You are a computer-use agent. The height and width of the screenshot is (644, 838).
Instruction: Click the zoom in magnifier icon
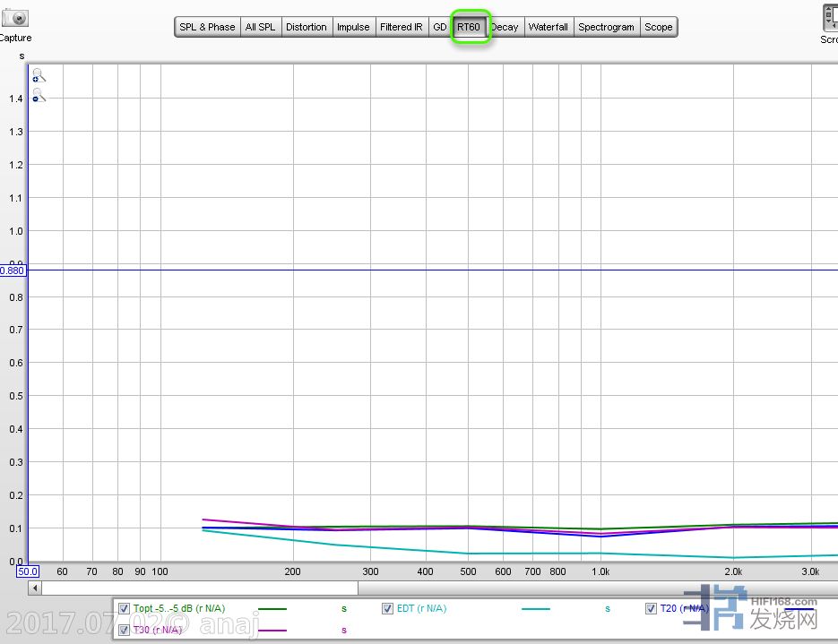(x=38, y=76)
